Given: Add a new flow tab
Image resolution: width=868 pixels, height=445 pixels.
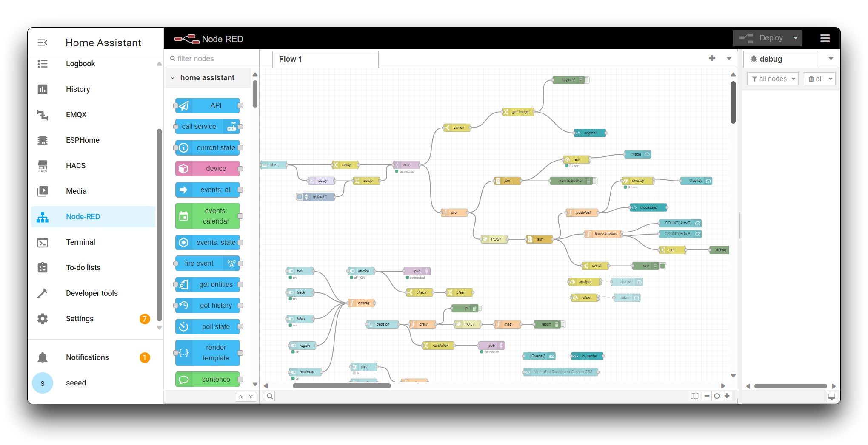Looking at the screenshot, I should [712, 59].
